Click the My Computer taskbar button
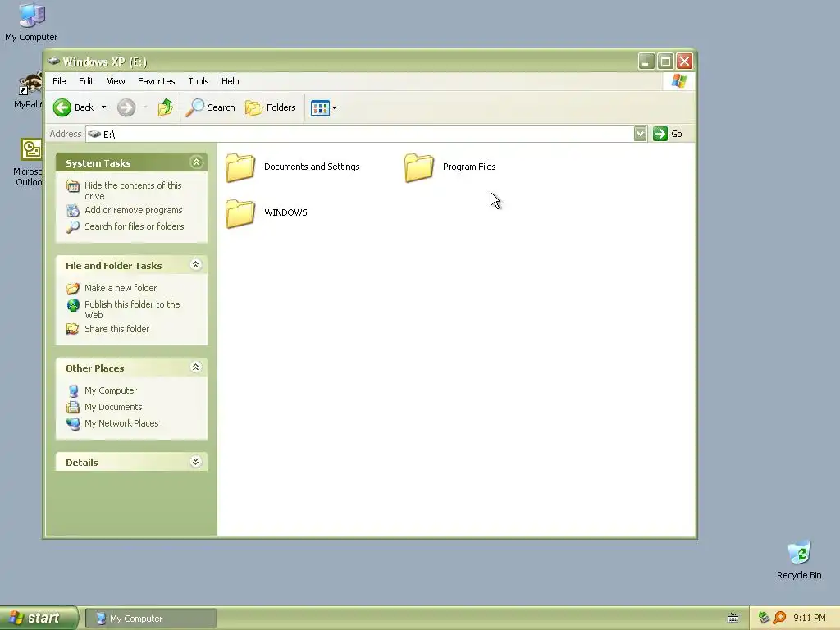Image resolution: width=840 pixels, height=630 pixels. (x=151, y=619)
